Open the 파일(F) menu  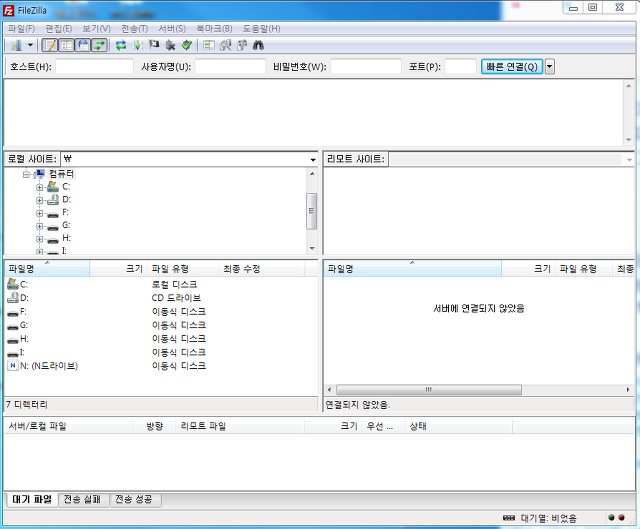pyautogui.click(x=21, y=29)
